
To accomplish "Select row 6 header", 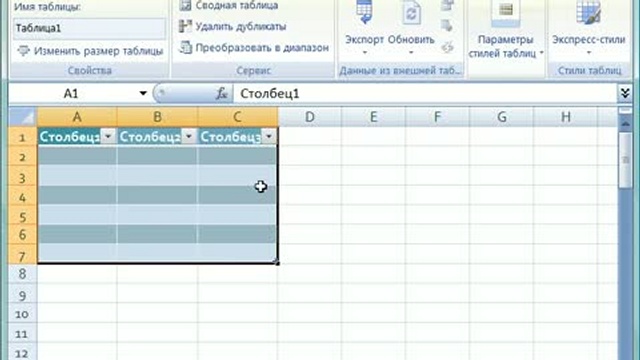I will click(22, 235).
